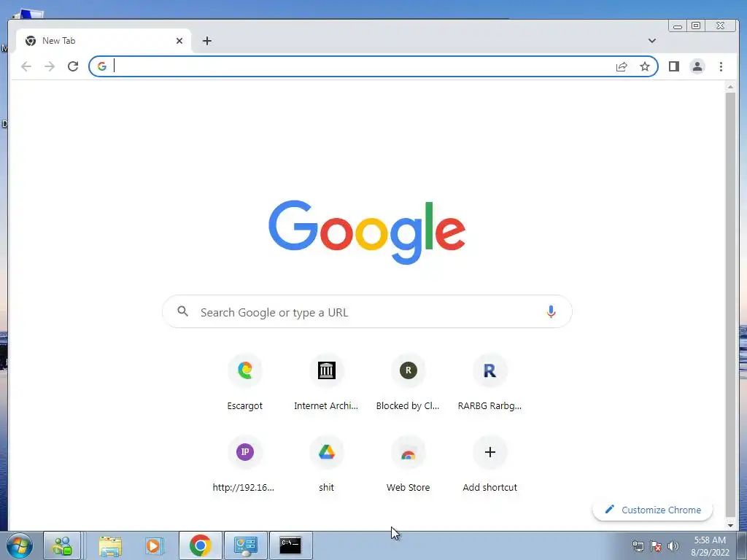Image resolution: width=747 pixels, height=560 pixels.
Task: Select the New Tab tab
Action: pos(104,41)
